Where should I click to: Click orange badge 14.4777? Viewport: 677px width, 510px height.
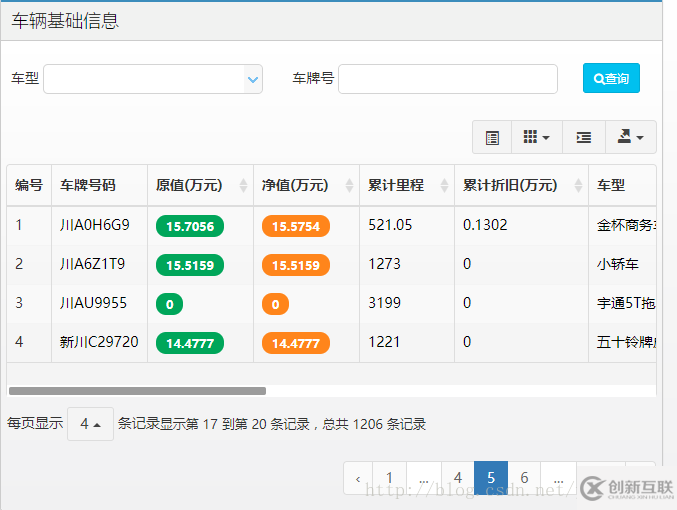click(296, 343)
